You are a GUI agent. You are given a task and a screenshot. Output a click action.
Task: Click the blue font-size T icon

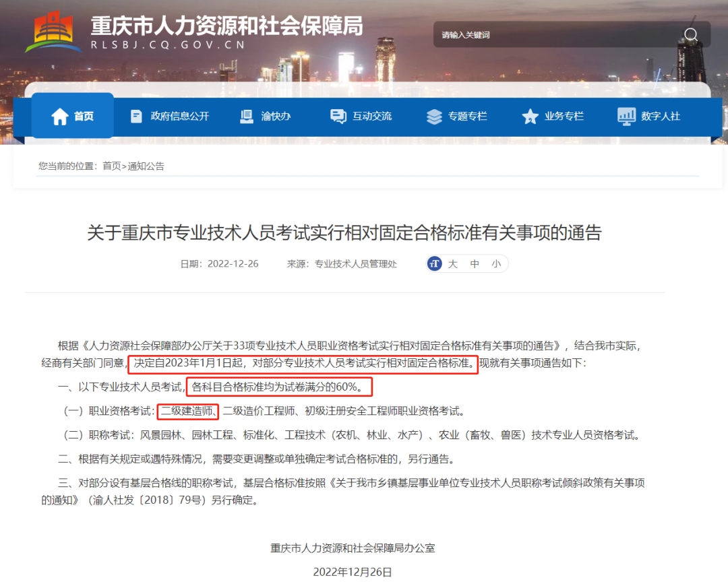point(435,263)
